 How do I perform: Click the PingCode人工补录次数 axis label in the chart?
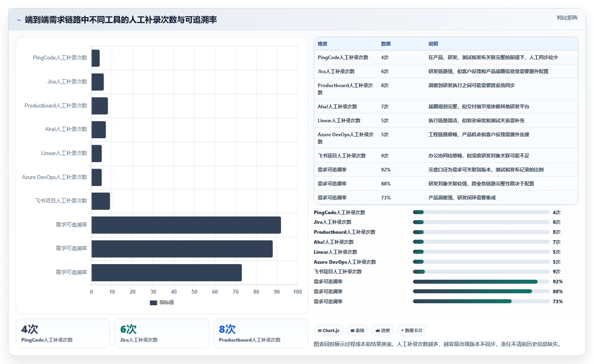tap(60, 58)
